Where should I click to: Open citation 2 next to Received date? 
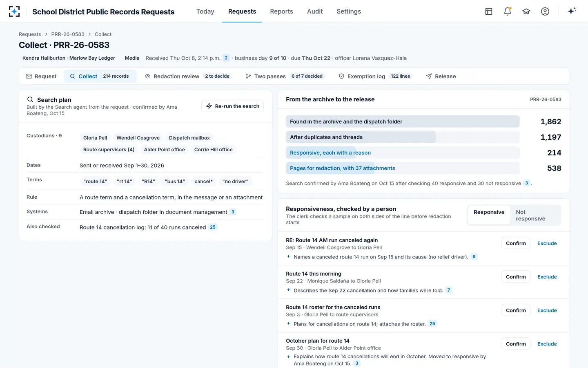click(x=226, y=58)
